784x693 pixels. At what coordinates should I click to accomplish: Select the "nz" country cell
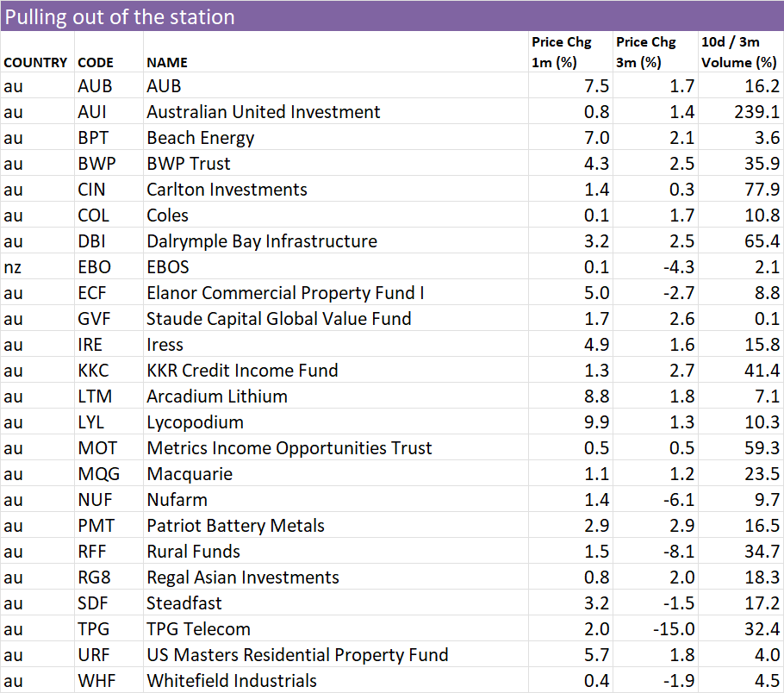pyautogui.click(x=13, y=267)
